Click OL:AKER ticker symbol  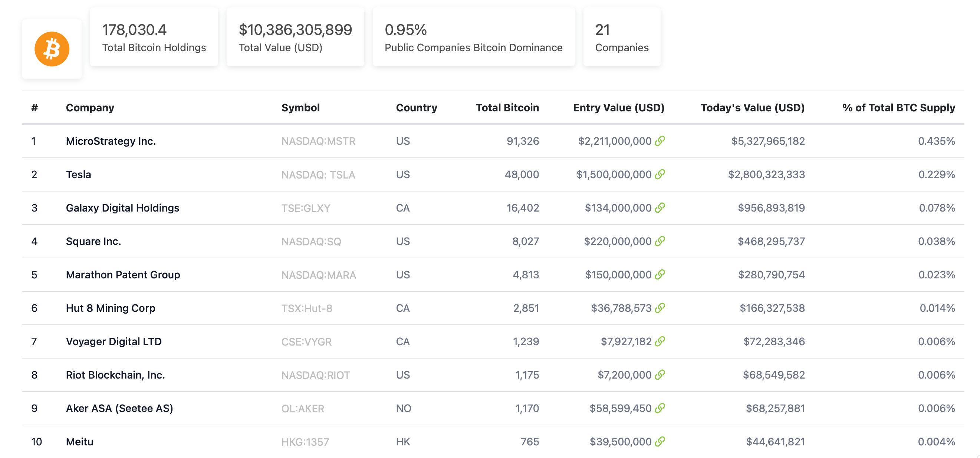302,409
